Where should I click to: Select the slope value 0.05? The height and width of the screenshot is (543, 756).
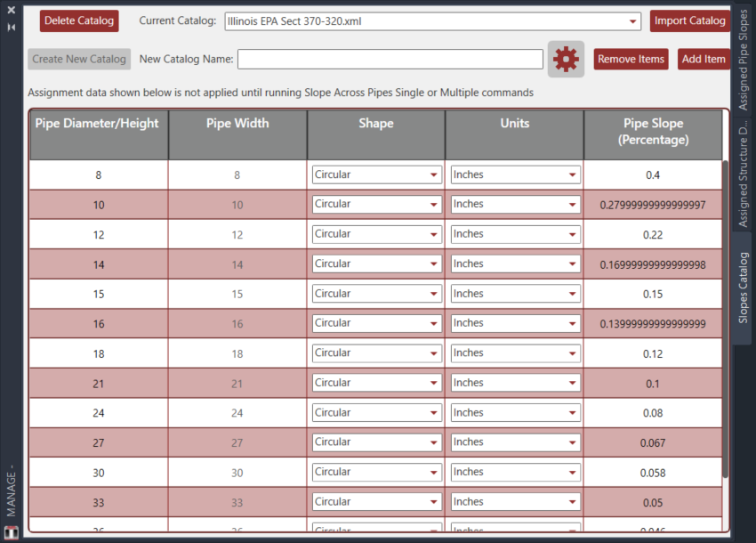tap(653, 503)
